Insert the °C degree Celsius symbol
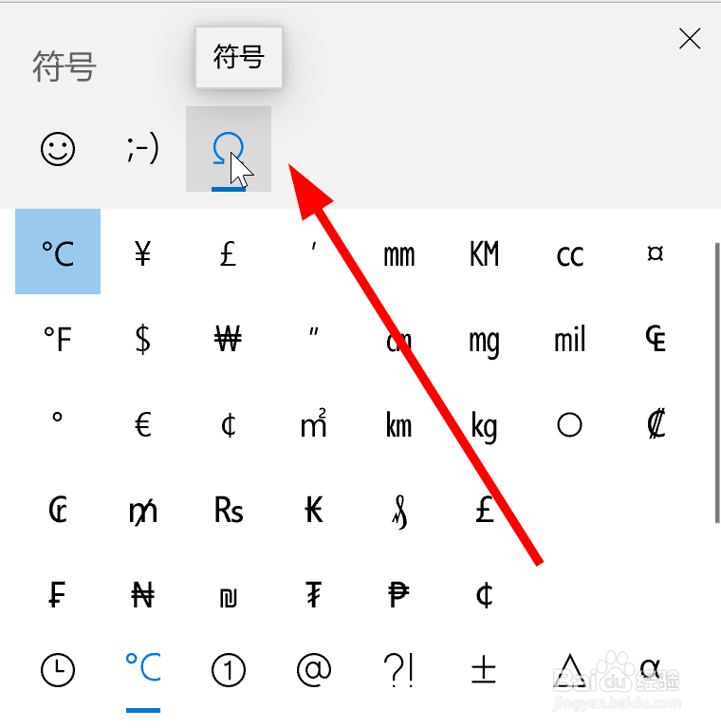The image size is (721, 728). click(58, 252)
